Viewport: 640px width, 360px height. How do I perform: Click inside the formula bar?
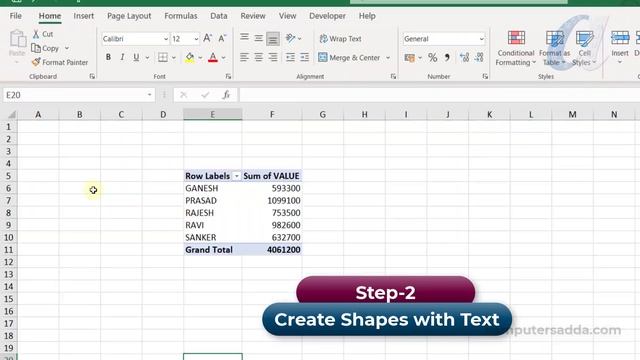(439, 95)
